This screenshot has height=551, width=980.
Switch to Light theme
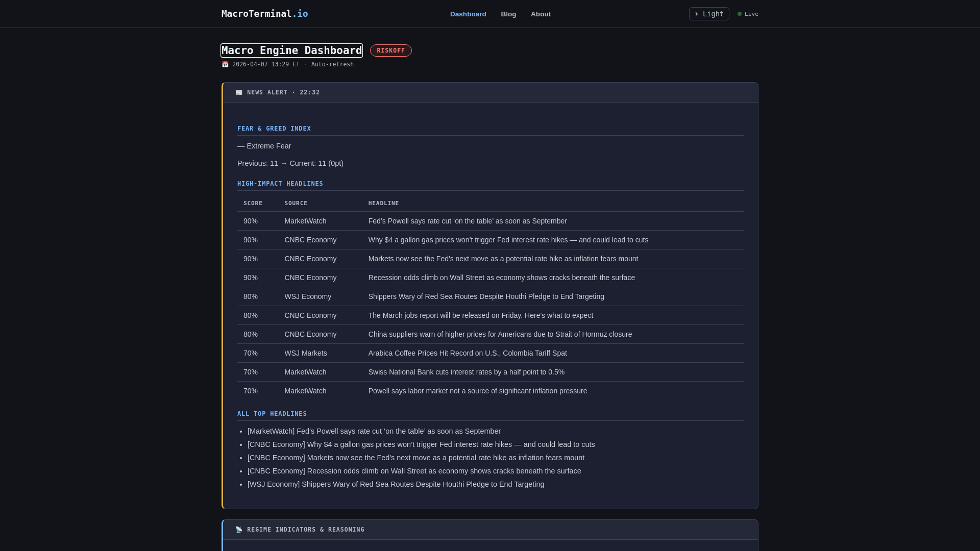(709, 14)
